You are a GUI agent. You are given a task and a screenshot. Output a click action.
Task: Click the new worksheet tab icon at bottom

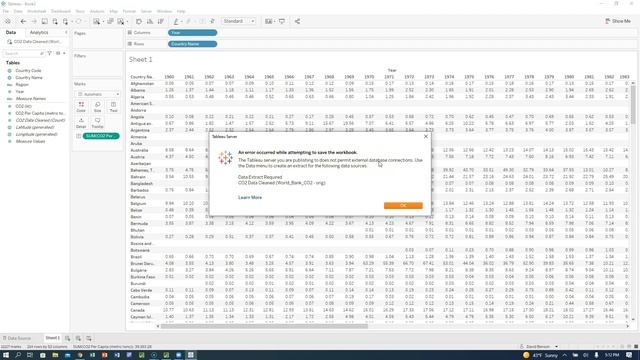tap(68, 338)
